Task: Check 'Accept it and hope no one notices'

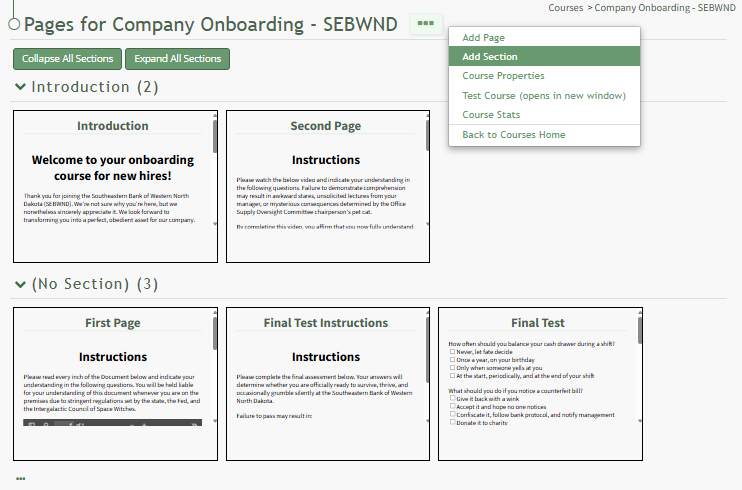Action: coord(452,406)
